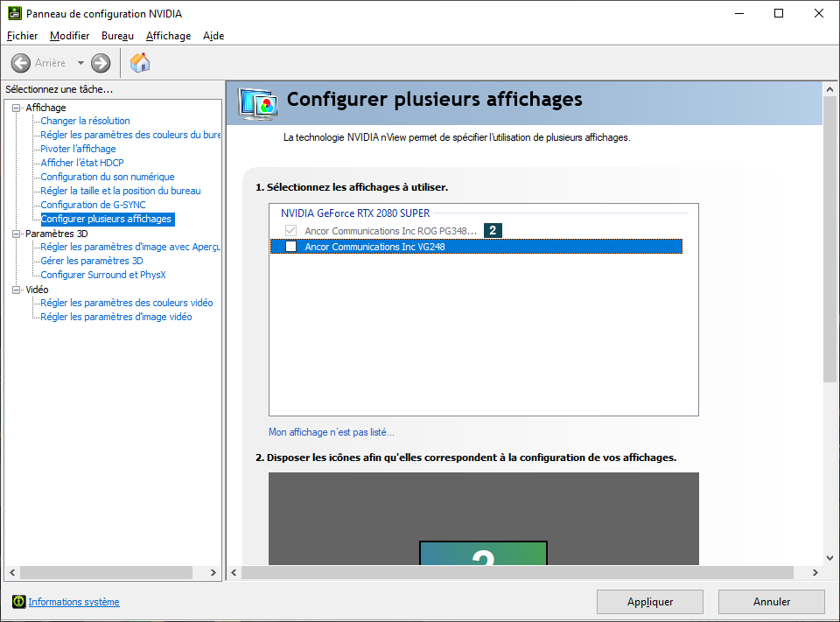This screenshot has height=622, width=840.
Task: Click the task tree scroll right arrow
Action: [x=213, y=572]
